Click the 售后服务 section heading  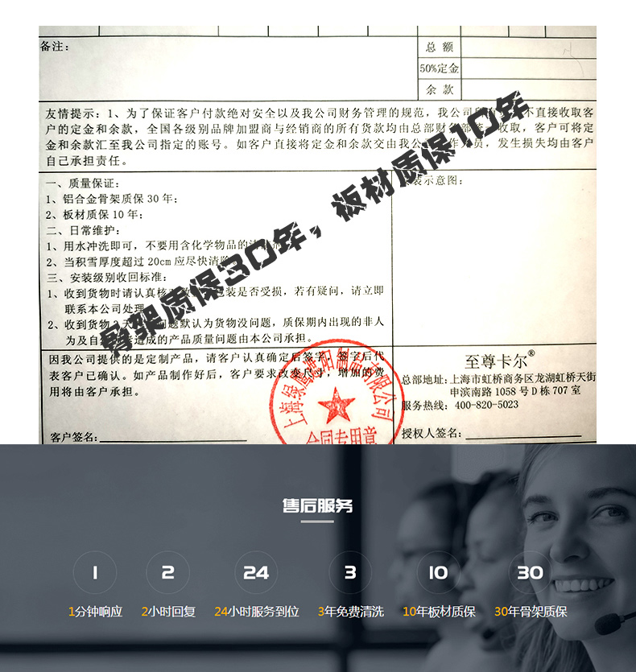click(x=317, y=506)
